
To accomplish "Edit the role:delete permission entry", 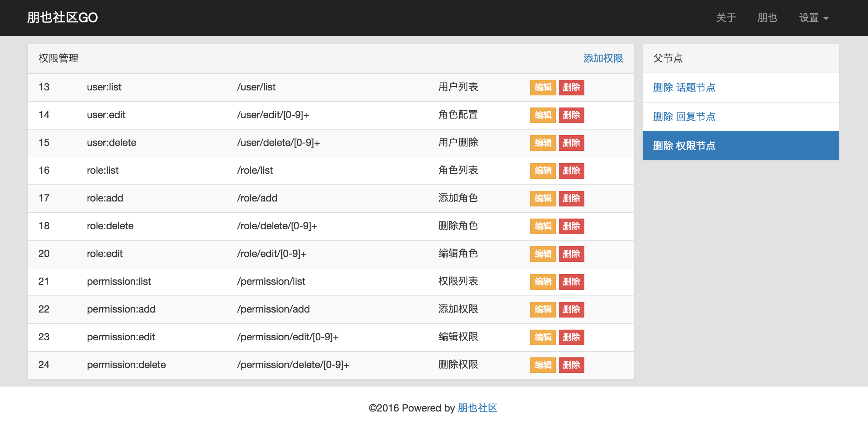I will pyautogui.click(x=543, y=226).
